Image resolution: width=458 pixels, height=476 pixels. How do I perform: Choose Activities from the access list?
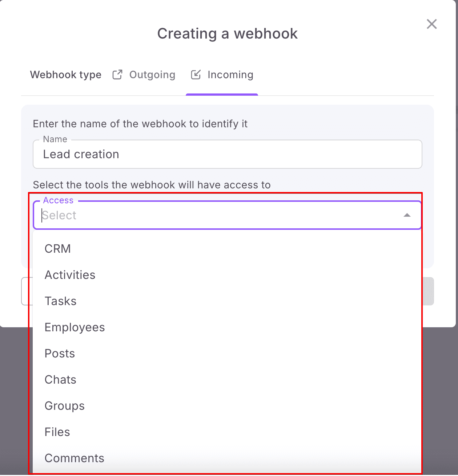coord(70,275)
